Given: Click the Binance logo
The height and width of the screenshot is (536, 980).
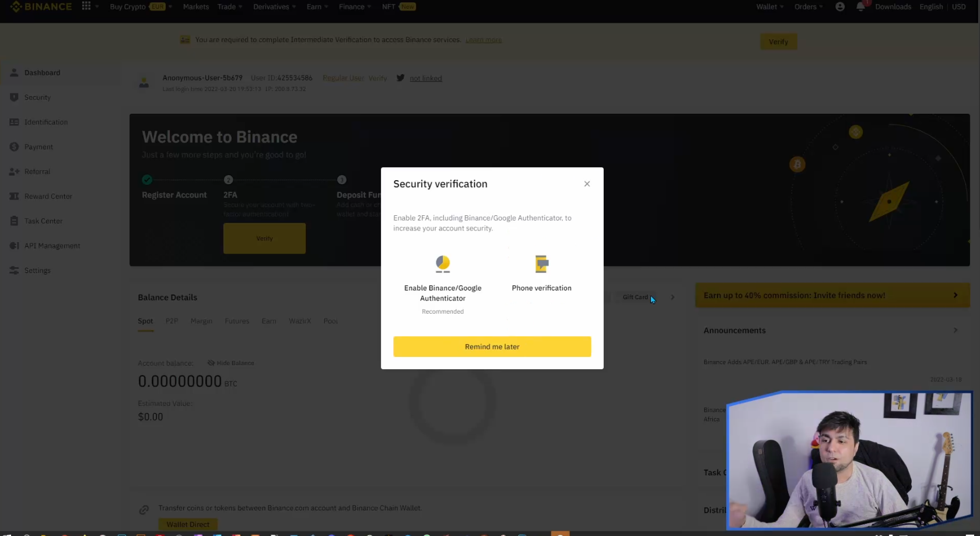Looking at the screenshot, I should 41,7.
